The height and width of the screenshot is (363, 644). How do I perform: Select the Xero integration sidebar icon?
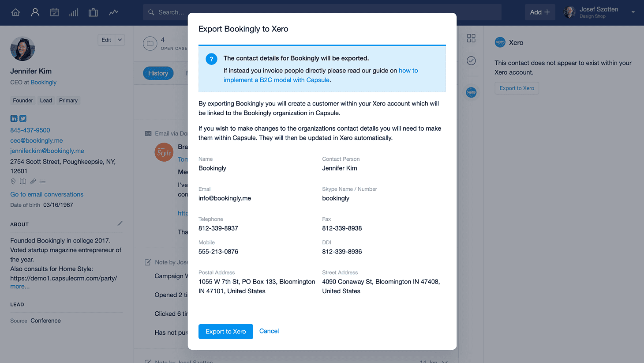[471, 92]
